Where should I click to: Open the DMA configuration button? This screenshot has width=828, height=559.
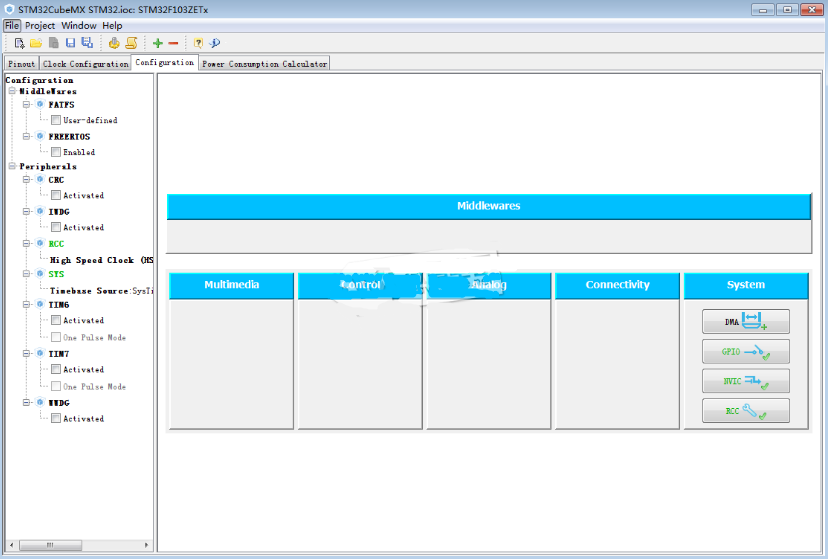tap(746, 321)
